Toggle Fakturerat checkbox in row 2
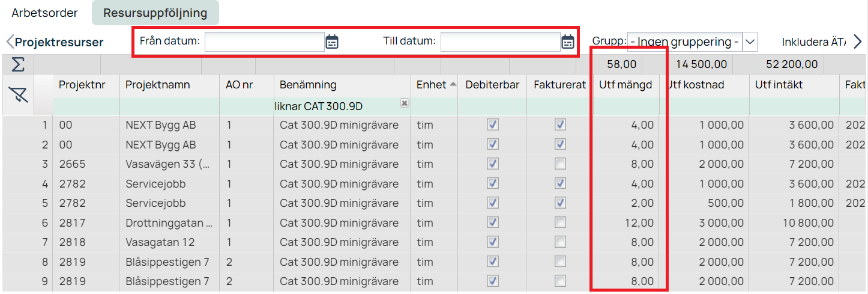This screenshot has height=294, width=868. (560, 144)
